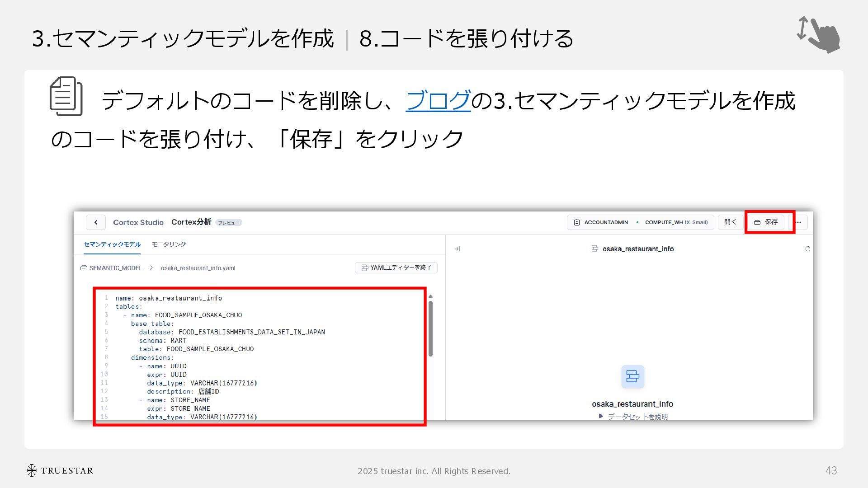Click line 1 in YAML code editor

point(169,298)
